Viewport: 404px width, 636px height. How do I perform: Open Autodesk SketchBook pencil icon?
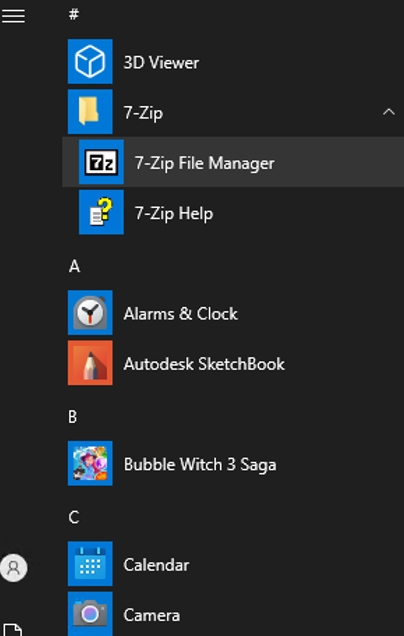(90, 363)
